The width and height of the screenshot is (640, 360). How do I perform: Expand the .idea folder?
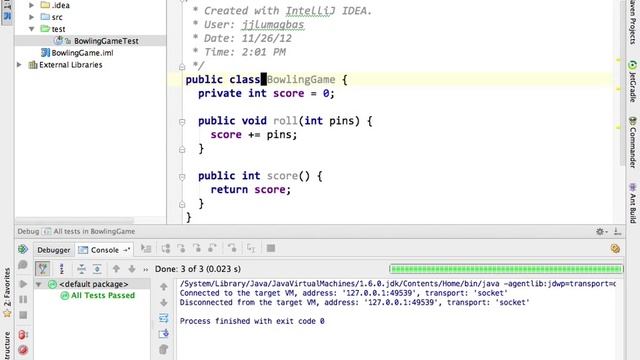pyautogui.click(x=31, y=5)
